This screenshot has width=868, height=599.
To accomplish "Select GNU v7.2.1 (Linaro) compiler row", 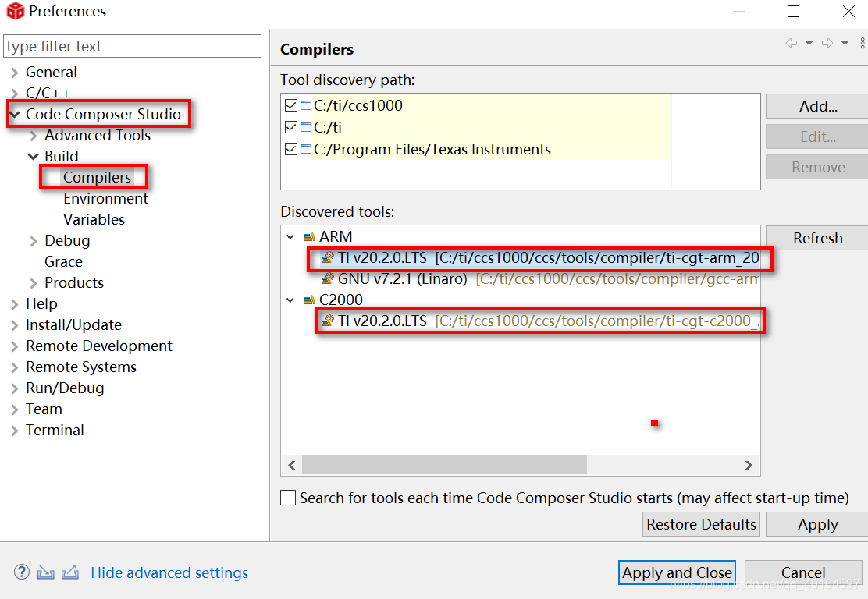I will [539, 278].
